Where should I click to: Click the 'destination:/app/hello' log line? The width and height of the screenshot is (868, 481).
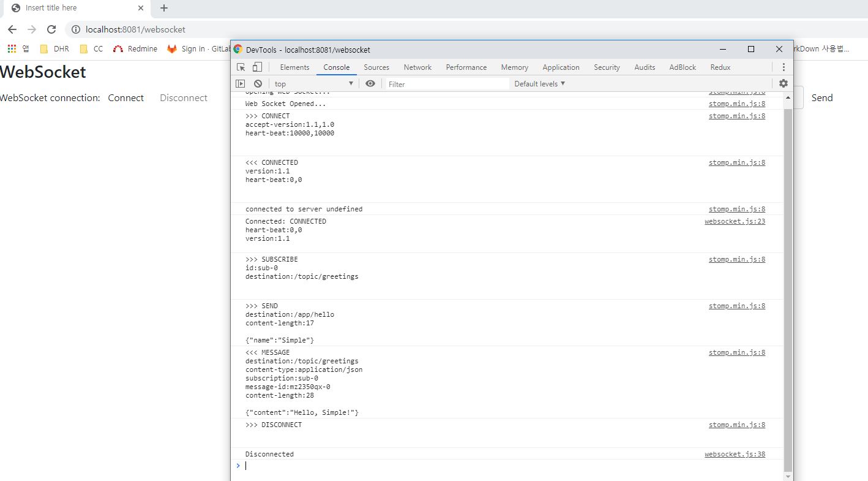(x=290, y=314)
